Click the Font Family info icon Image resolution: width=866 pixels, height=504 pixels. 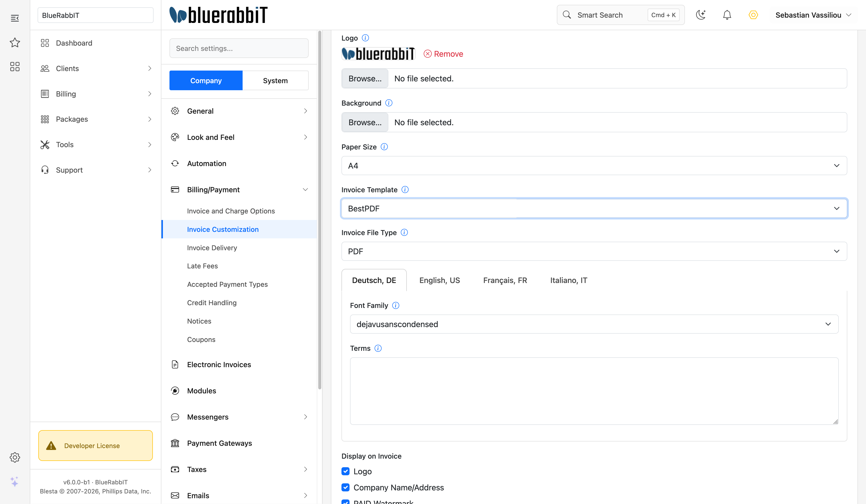point(395,305)
